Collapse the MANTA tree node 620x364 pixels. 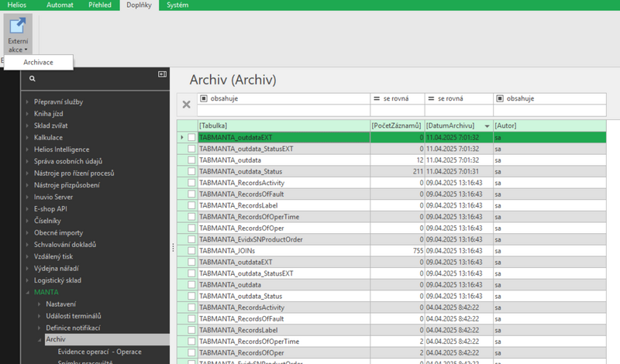pyautogui.click(x=27, y=292)
